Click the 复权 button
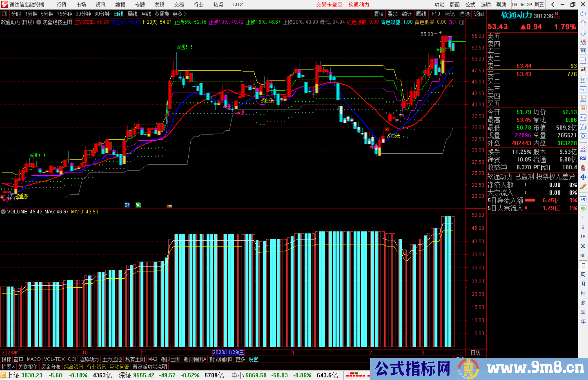588x380 pixels. tap(379, 14)
